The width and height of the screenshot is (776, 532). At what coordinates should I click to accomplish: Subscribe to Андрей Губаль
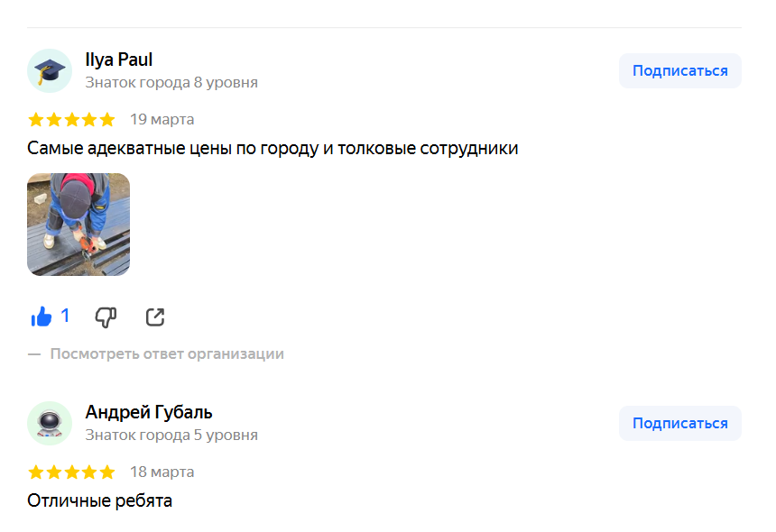pos(679,424)
